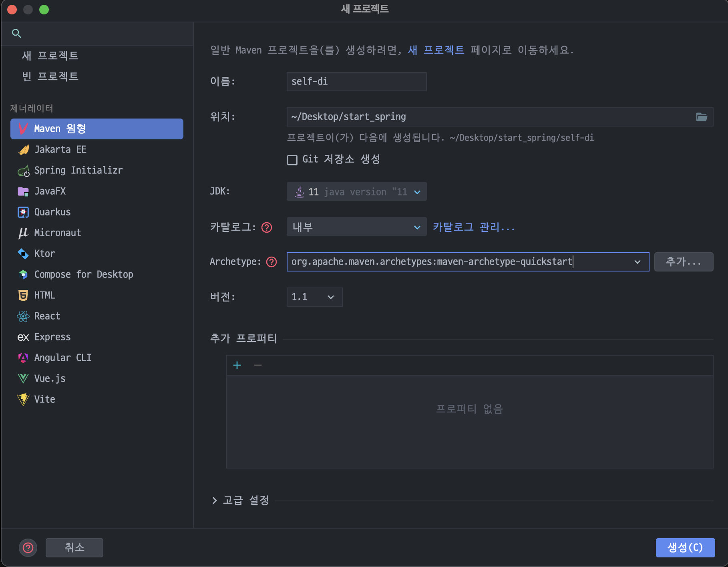The width and height of the screenshot is (728, 567).
Task: Choose the JavaFX generator
Action: [x=97, y=191]
